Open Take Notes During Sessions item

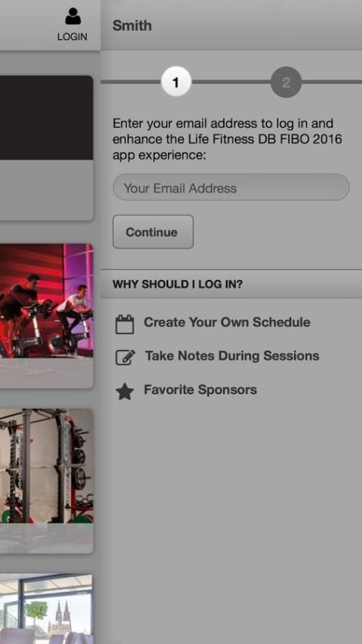[x=232, y=356]
